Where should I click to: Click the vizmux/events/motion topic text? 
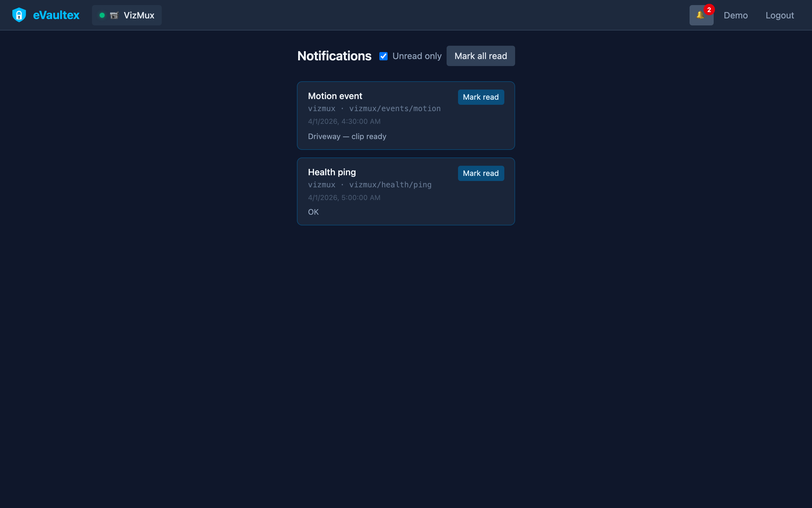click(x=395, y=109)
